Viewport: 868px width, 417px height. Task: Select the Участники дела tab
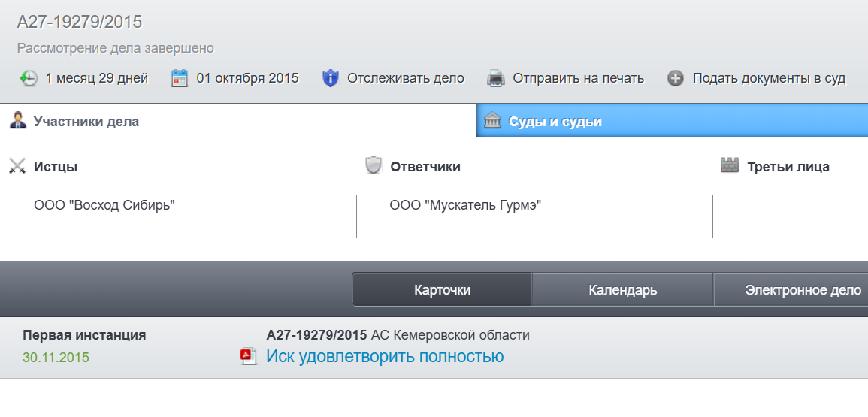(x=238, y=121)
